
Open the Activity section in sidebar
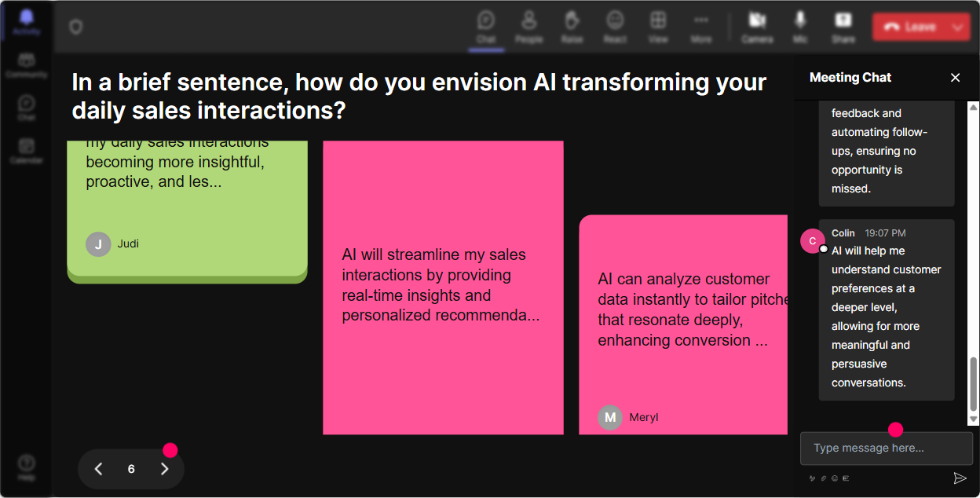pyautogui.click(x=26, y=23)
